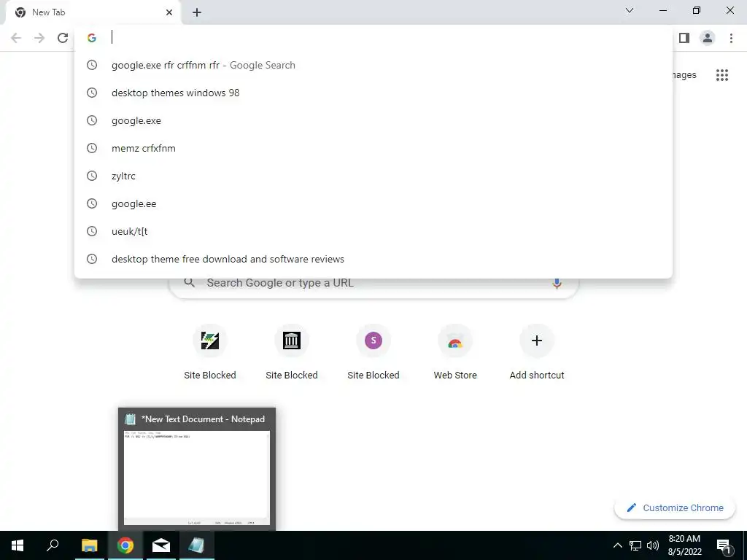Viewport: 747px width, 560px height.
Task: Open the Google apps grid
Action: coord(721,75)
